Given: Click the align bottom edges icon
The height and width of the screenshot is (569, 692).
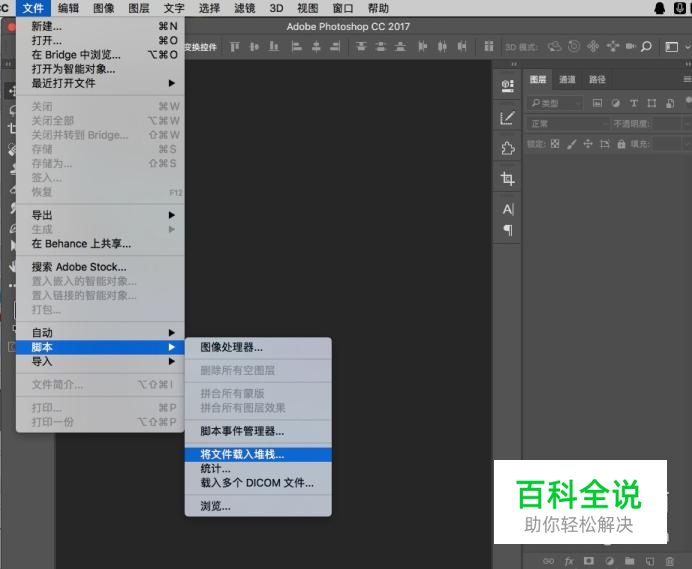Looking at the screenshot, I should [x=274, y=46].
